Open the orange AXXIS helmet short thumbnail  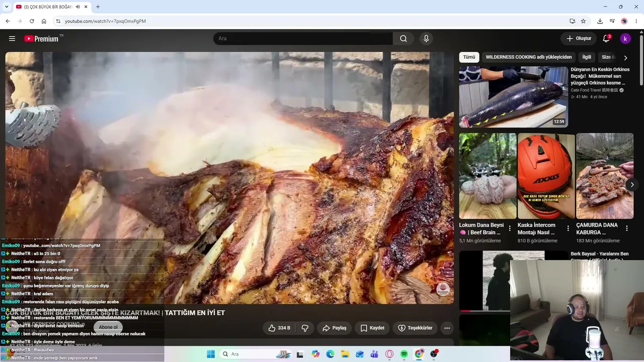[x=546, y=176]
